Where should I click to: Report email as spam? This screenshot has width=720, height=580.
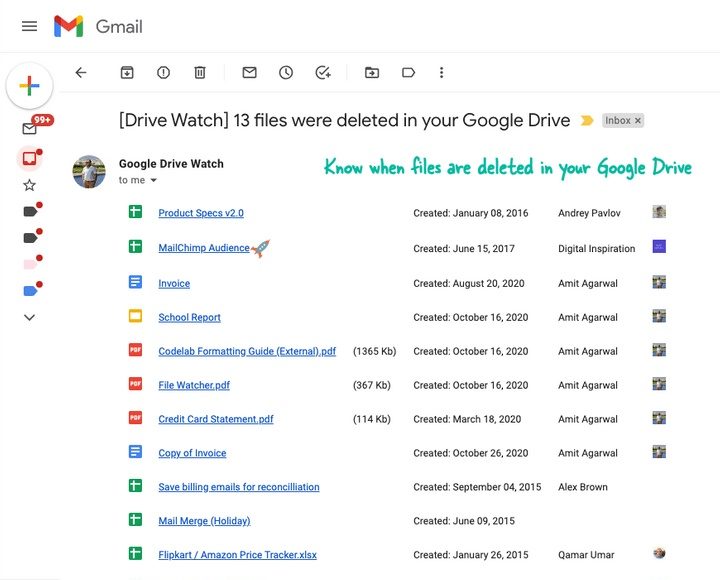pyautogui.click(x=163, y=73)
